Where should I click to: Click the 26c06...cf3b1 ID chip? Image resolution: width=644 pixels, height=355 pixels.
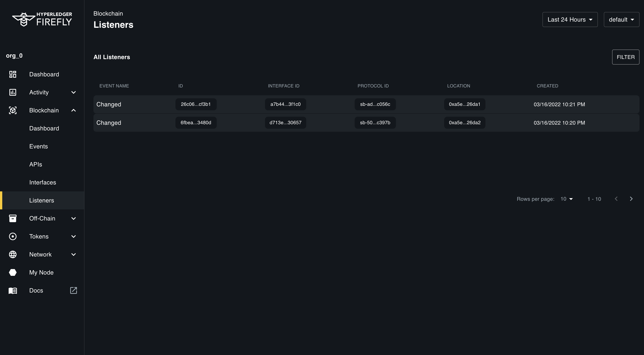196,104
